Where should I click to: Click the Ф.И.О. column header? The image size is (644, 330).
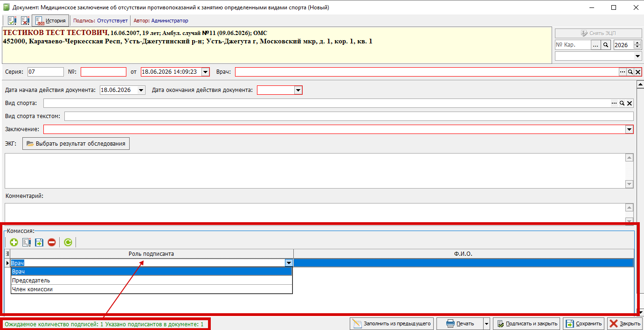(463, 253)
